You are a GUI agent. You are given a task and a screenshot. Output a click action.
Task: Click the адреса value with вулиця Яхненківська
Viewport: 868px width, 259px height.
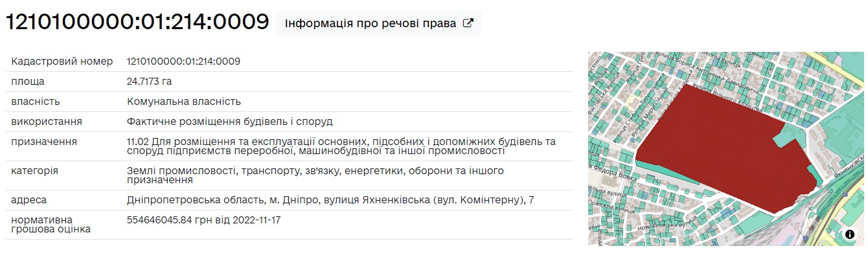pos(330,200)
